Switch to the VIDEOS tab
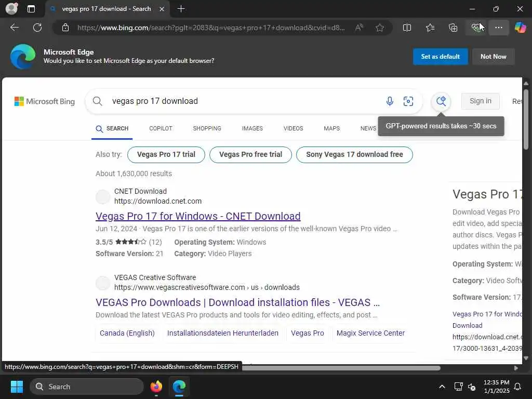The height and width of the screenshot is (399, 532). point(294,129)
